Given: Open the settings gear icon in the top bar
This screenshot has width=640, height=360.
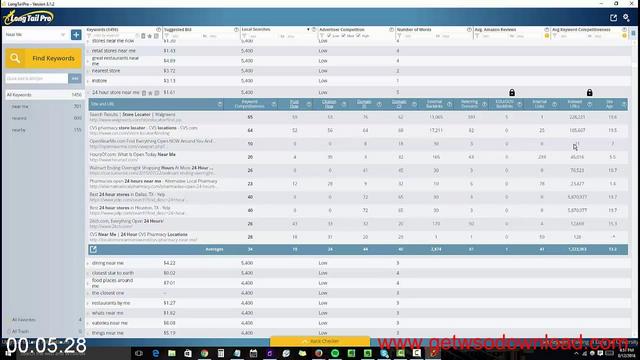Looking at the screenshot, I should [627, 18].
